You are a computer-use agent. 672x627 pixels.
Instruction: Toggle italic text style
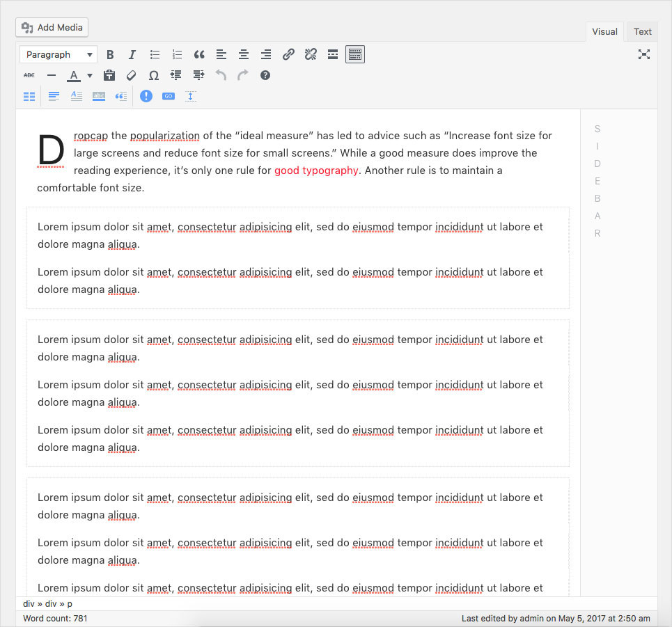(132, 54)
